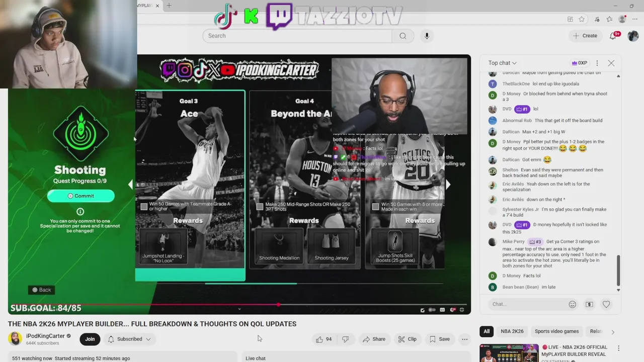
Task: Open Super Chat dollar icon
Action: 589,304
